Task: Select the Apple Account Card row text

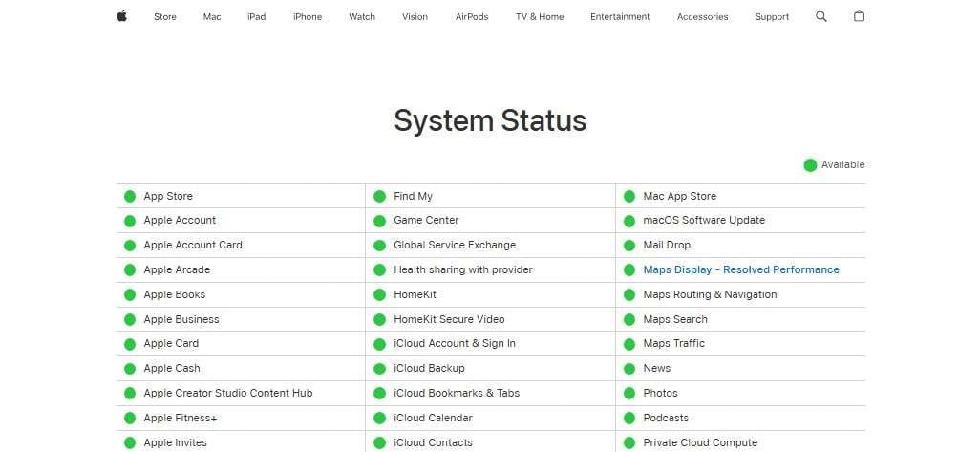Action: [193, 245]
